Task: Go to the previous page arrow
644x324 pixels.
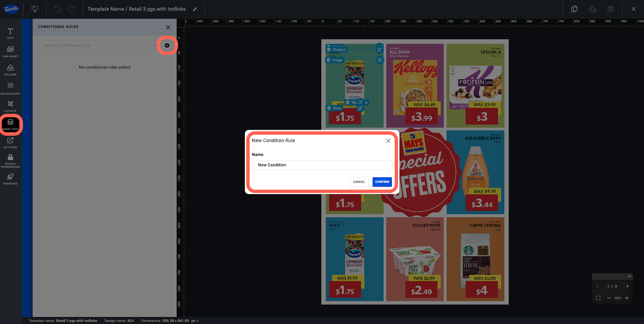Action: pos(597,286)
